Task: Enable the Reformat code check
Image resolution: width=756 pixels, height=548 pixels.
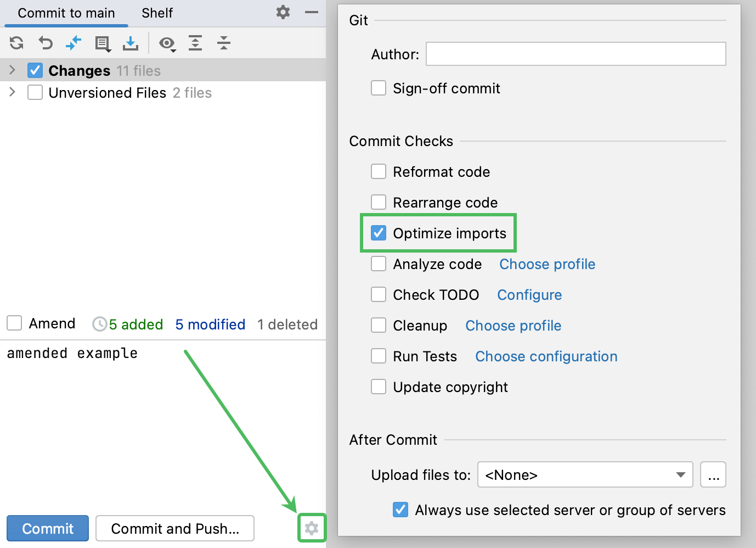Action: click(379, 171)
